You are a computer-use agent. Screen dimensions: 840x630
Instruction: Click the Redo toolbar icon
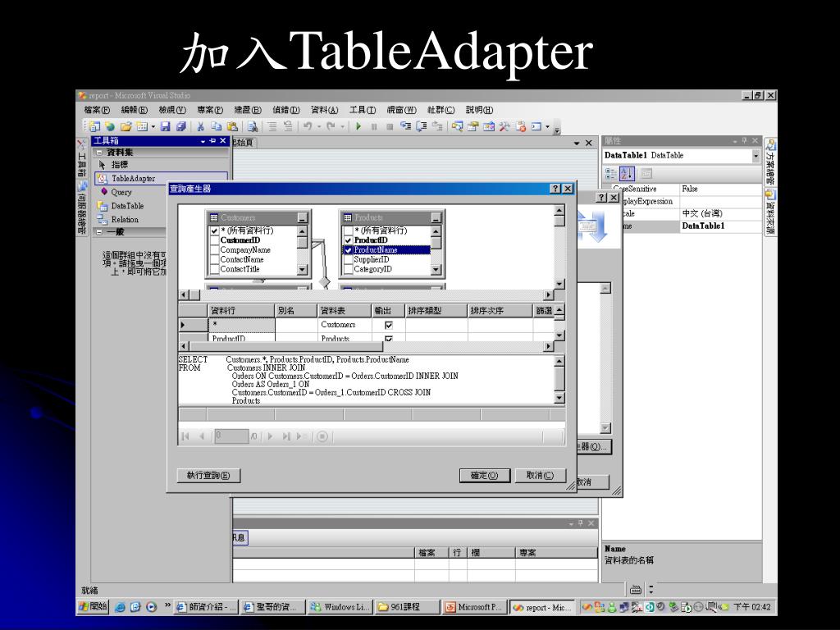pos(331,126)
